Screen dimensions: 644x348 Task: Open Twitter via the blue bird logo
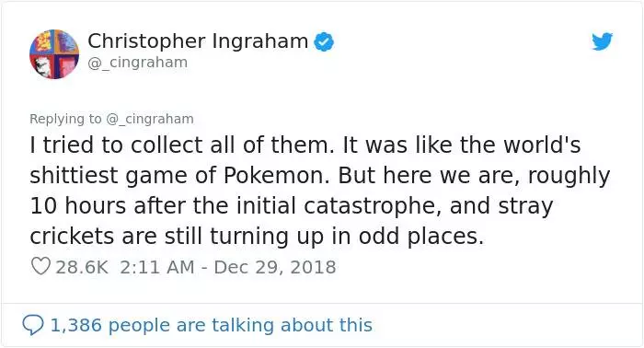pos(602,41)
